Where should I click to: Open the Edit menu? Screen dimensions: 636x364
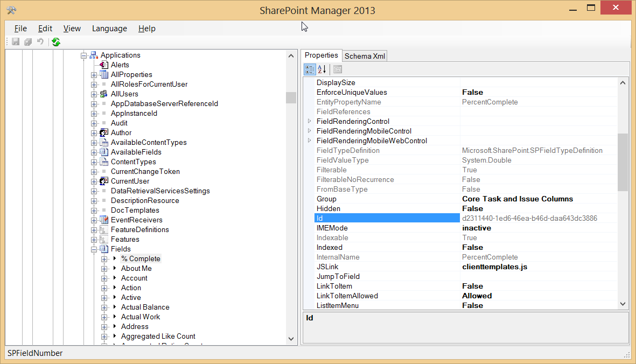pyautogui.click(x=45, y=29)
